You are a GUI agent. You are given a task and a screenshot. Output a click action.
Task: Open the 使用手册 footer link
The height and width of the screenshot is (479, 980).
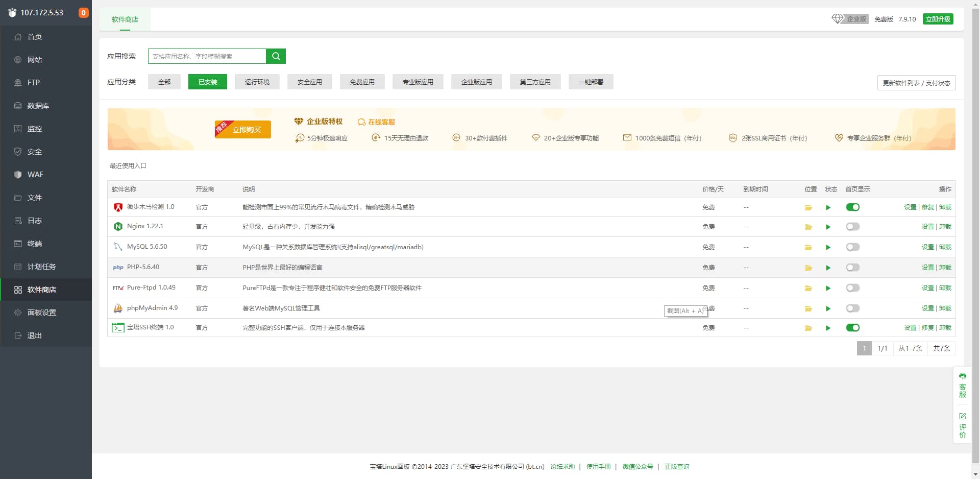599,467
